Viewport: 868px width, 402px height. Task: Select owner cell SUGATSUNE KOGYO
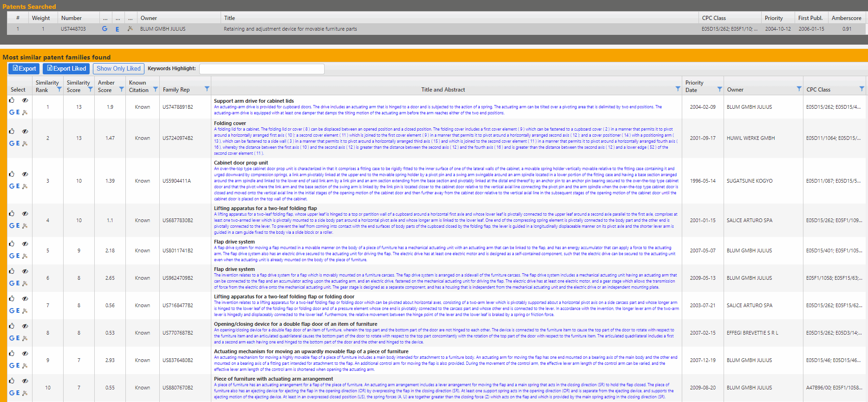[750, 181]
